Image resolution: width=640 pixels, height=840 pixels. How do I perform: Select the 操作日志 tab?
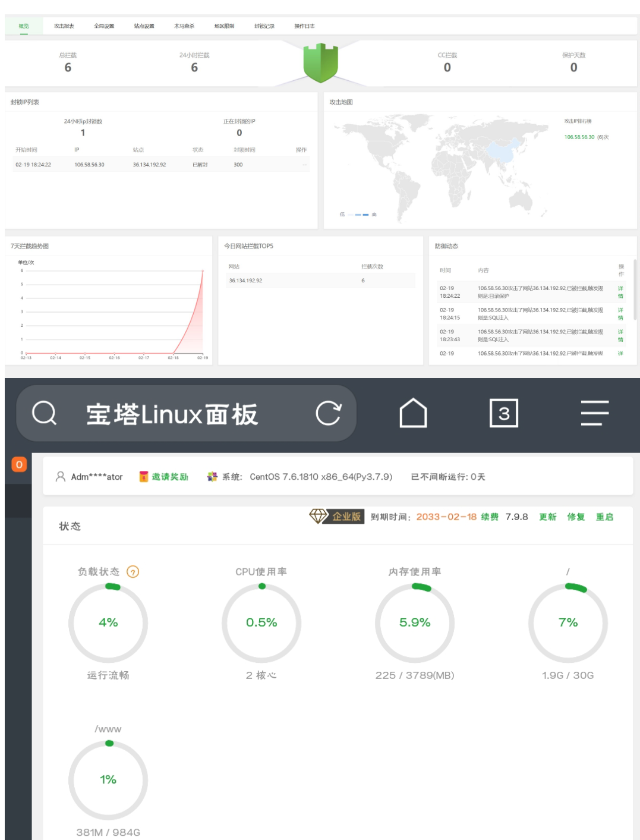coord(304,26)
